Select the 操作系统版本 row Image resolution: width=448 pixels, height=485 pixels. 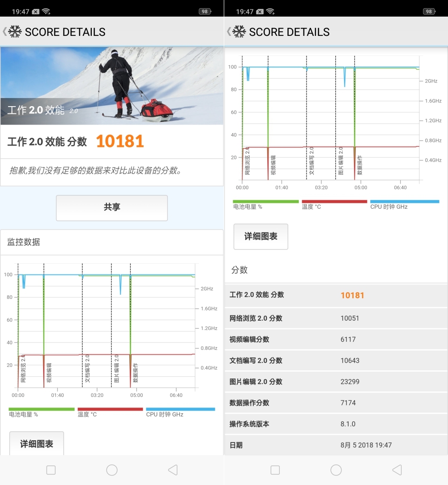pos(336,424)
